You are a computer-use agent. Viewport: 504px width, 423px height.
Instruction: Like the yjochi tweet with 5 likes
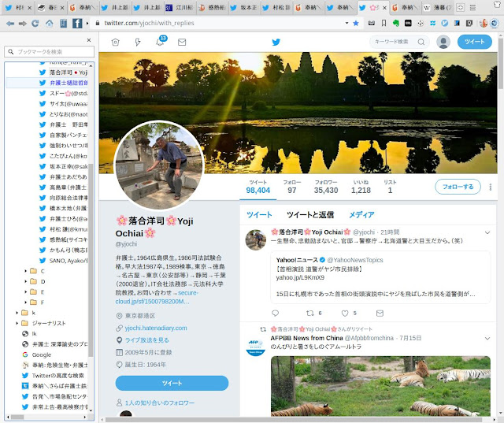[345, 313]
